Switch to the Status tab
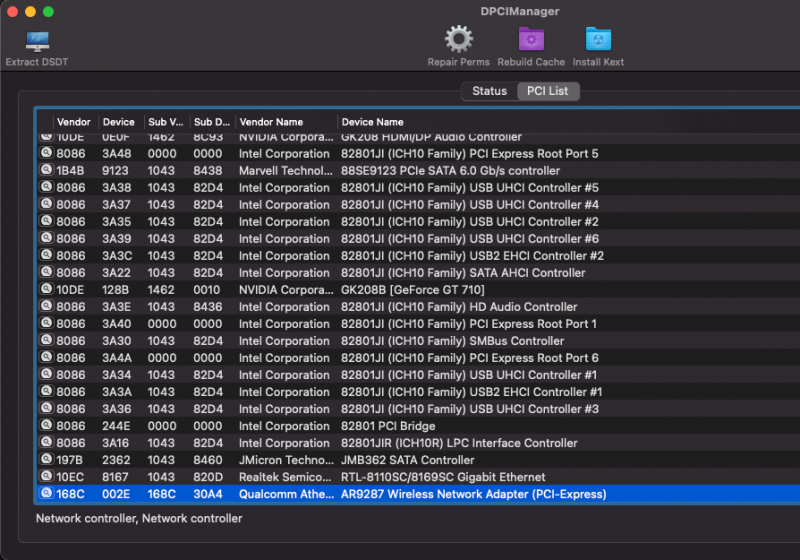800x560 pixels. click(x=489, y=91)
